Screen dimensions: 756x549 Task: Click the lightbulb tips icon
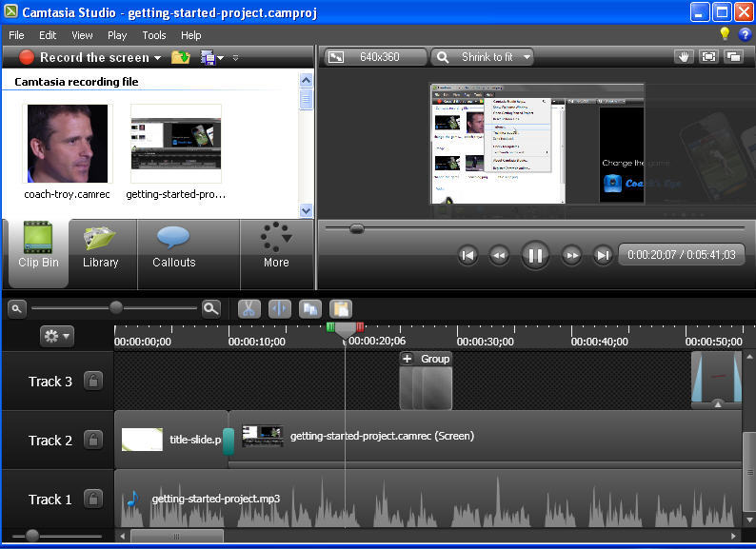click(725, 33)
